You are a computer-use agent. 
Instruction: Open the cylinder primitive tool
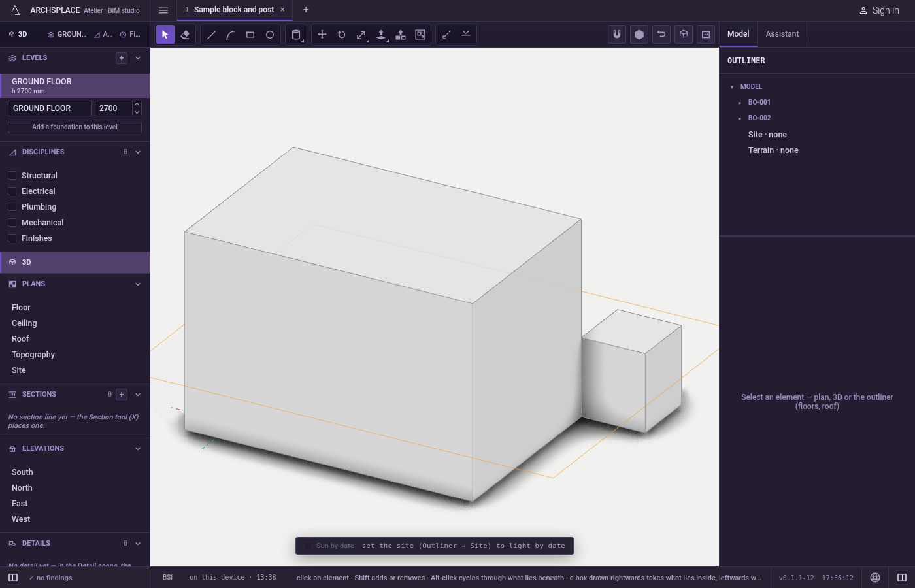(296, 35)
